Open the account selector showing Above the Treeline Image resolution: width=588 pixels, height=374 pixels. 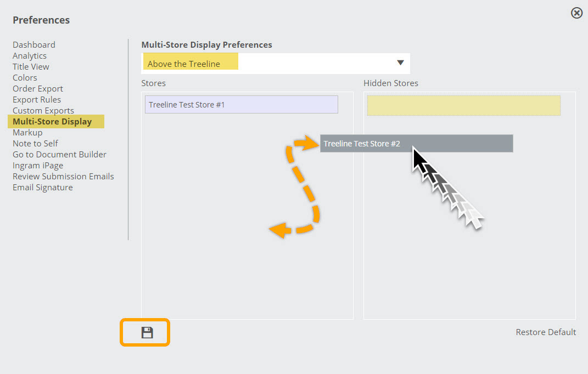276,63
